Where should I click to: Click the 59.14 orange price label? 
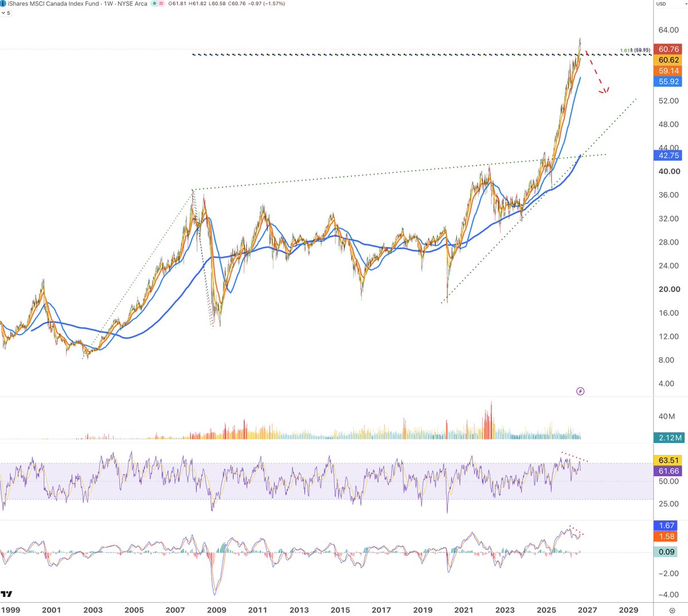[x=669, y=71]
